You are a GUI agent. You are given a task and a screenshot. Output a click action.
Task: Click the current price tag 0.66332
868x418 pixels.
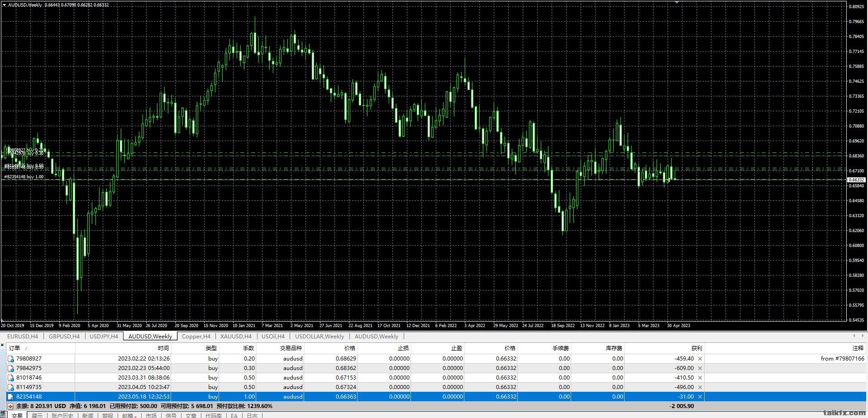click(856, 180)
